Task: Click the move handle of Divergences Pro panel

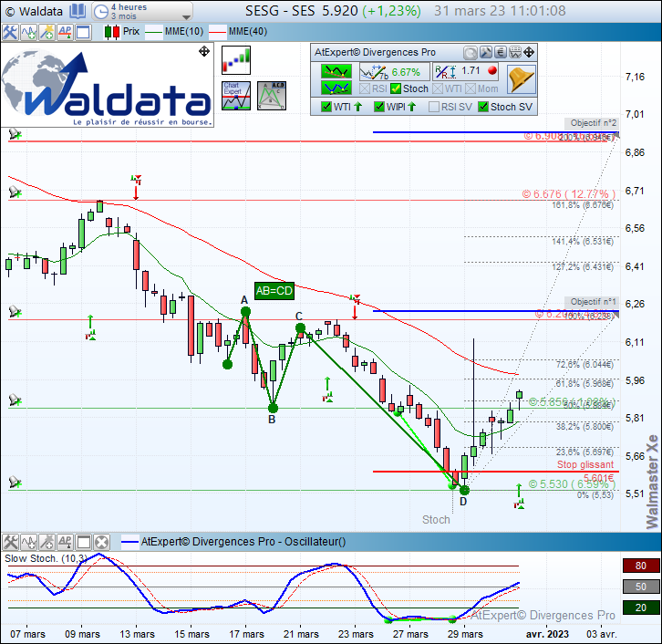Action: pos(529,52)
